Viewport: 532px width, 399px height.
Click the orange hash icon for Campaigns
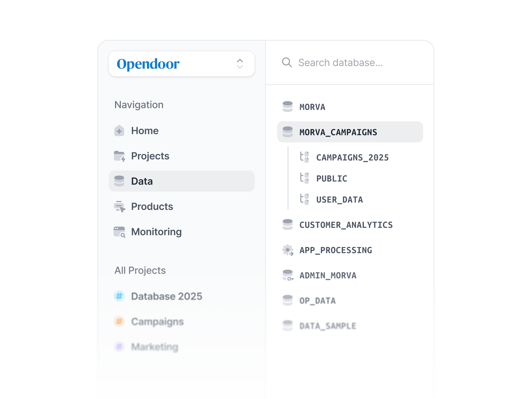point(119,321)
